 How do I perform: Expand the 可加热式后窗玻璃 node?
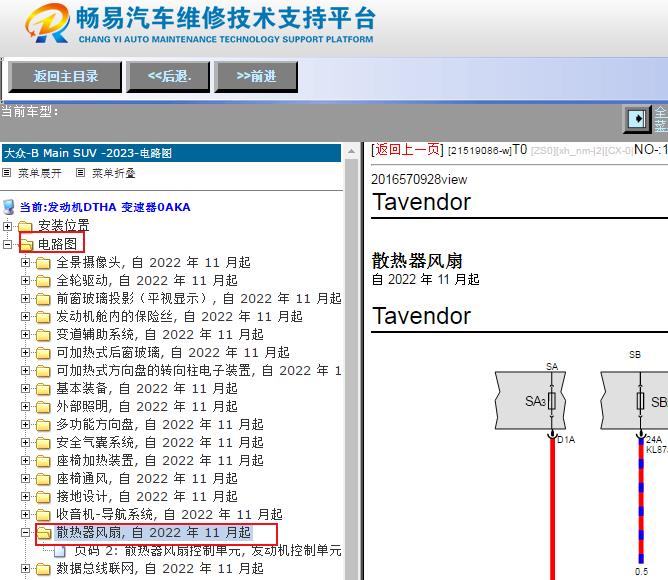26,352
